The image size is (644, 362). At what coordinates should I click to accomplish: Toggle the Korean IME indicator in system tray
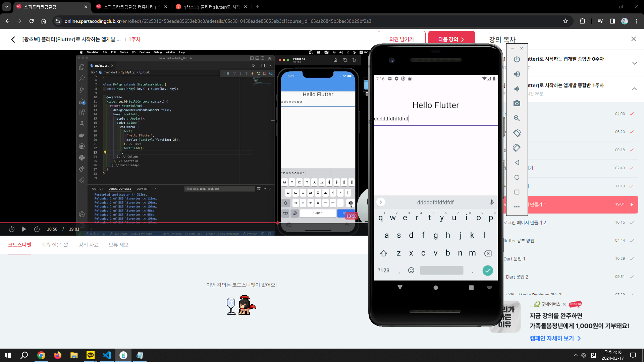pyautogui.click(x=593, y=355)
